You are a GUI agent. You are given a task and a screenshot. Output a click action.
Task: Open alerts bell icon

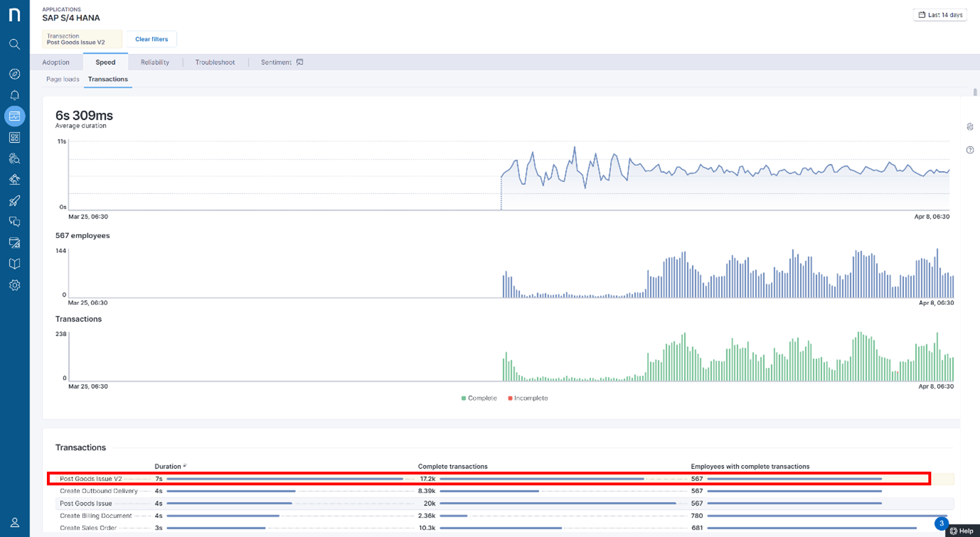(x=15, y=95)
